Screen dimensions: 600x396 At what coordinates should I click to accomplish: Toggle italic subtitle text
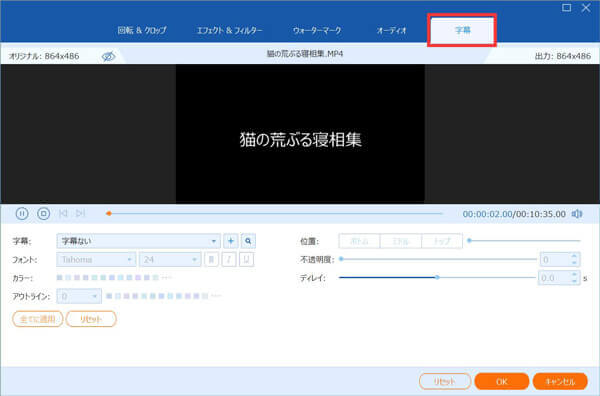(229, 260)
